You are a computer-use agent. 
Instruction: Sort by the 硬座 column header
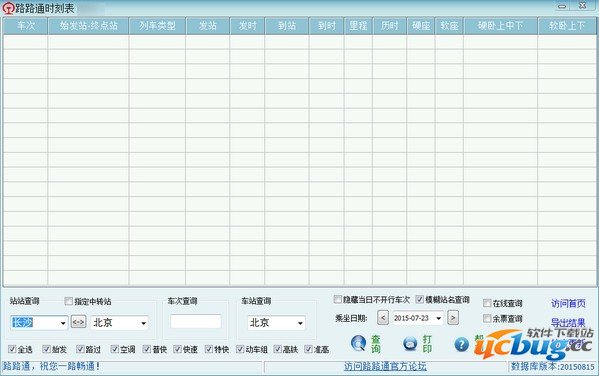click(421, 26)
